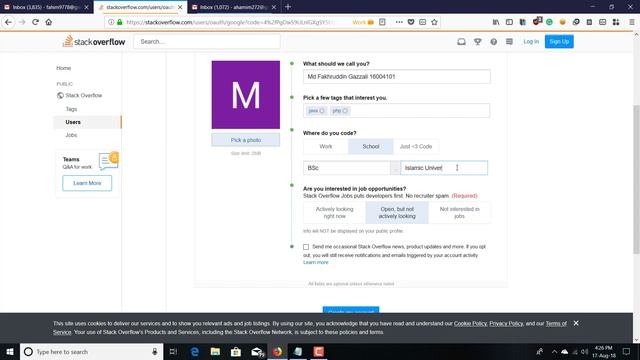Choose Open, but not actively looking

(x=397, y=213)
